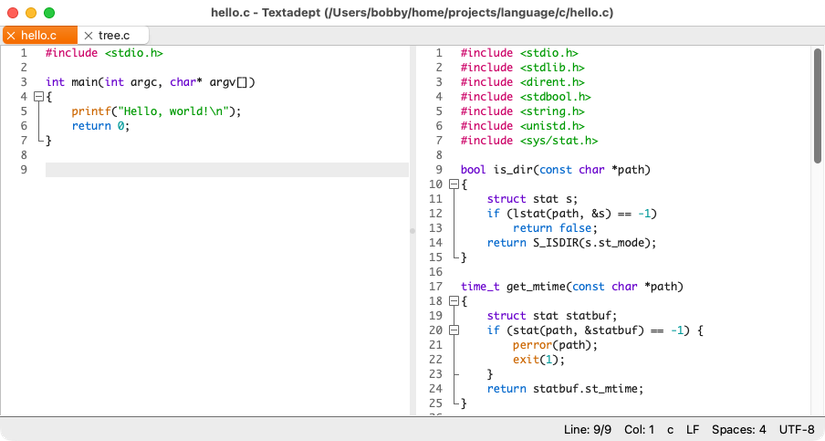Collapse the main function fold at line 4
Image resolution: width=825 pixels, height=441 pixels.
coord(38,96)
